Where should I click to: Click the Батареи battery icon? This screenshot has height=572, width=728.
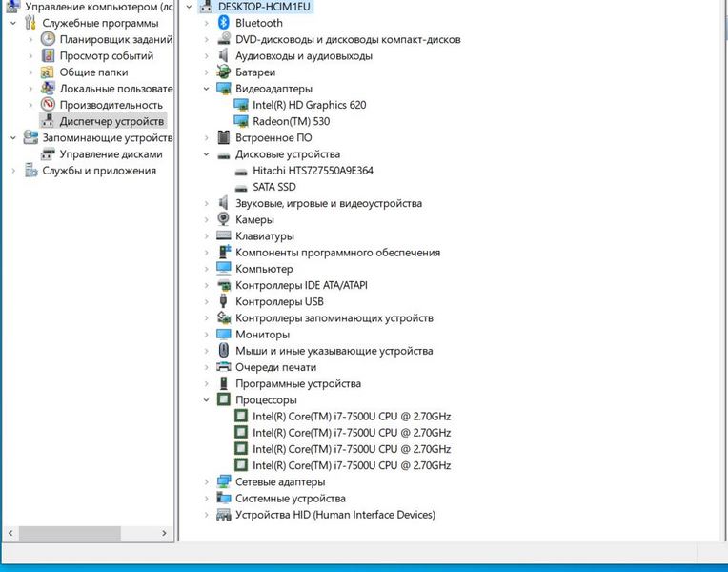coord(224,72)
